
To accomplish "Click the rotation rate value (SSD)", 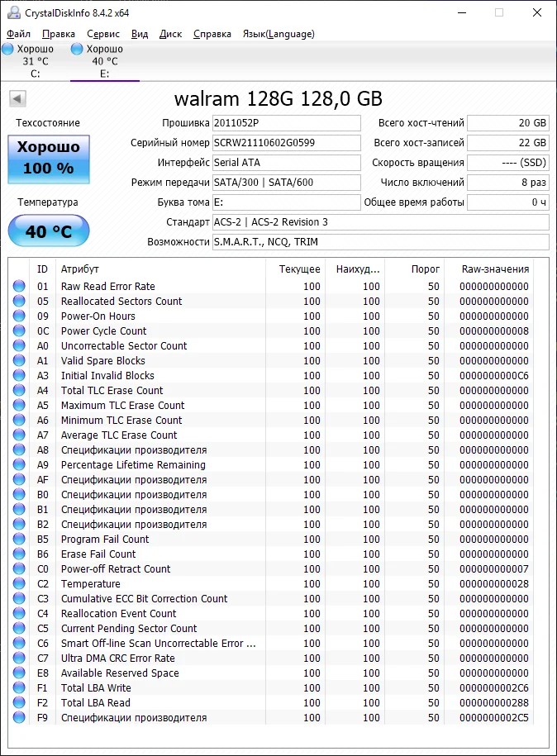I will [x=507, y=163].
